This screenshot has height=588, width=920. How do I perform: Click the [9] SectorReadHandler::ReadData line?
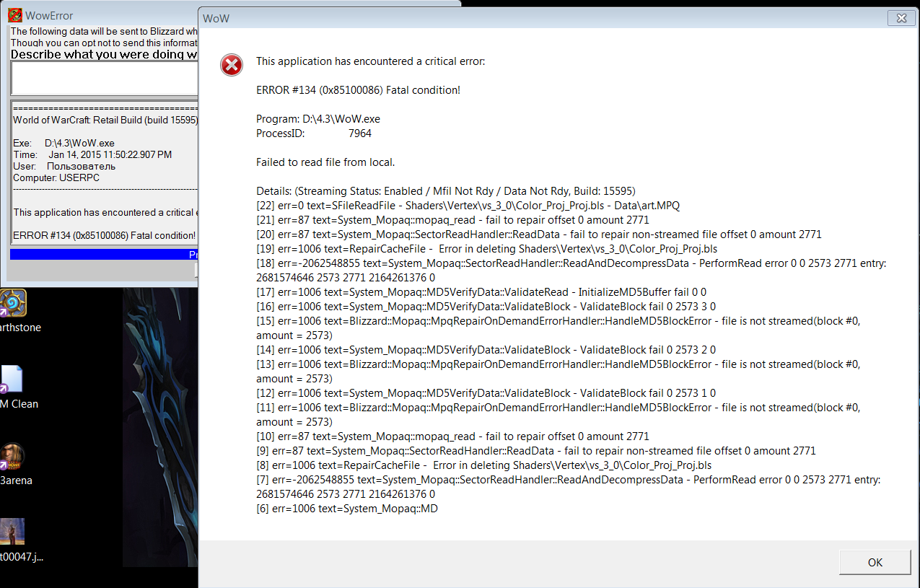536,451
